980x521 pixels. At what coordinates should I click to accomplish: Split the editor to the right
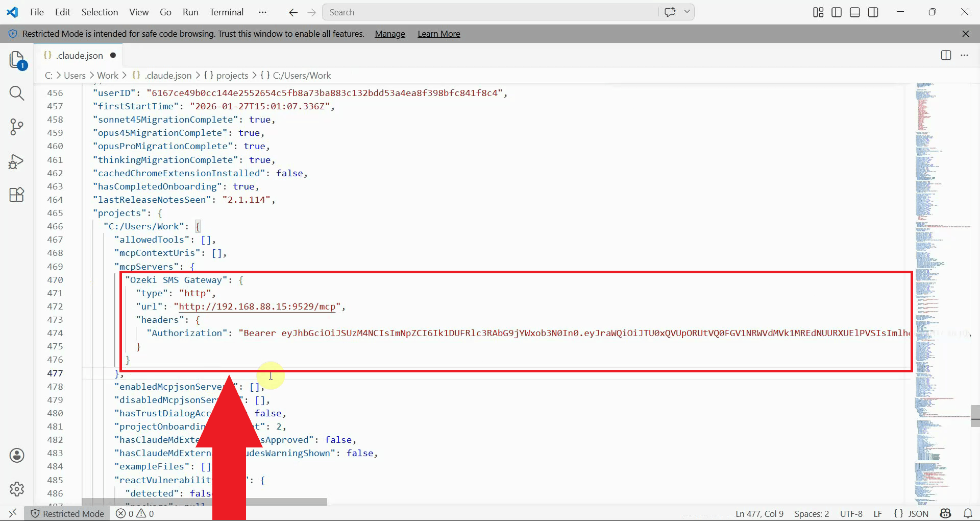coord(946,55)
